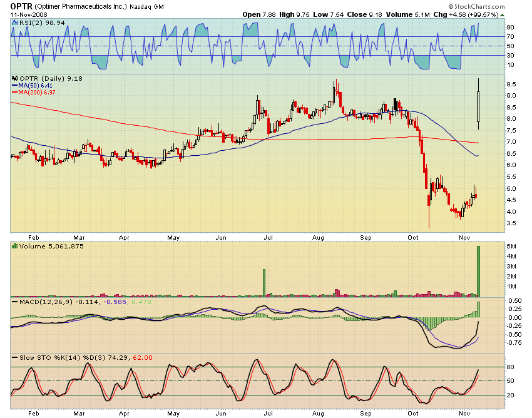Click the High 9.75 value in the header
532x418 pixels.
[294, 15]
